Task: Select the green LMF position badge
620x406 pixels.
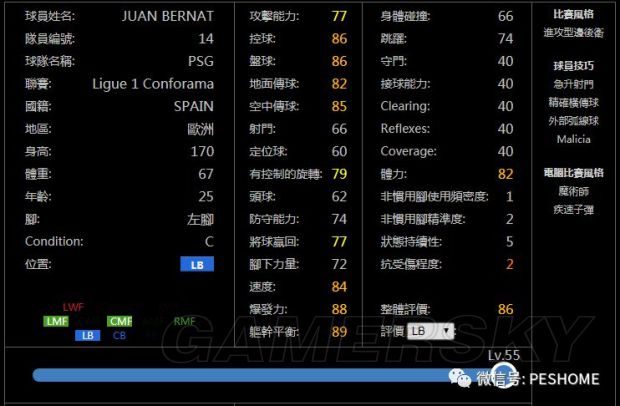Action: tap(56, 321)
